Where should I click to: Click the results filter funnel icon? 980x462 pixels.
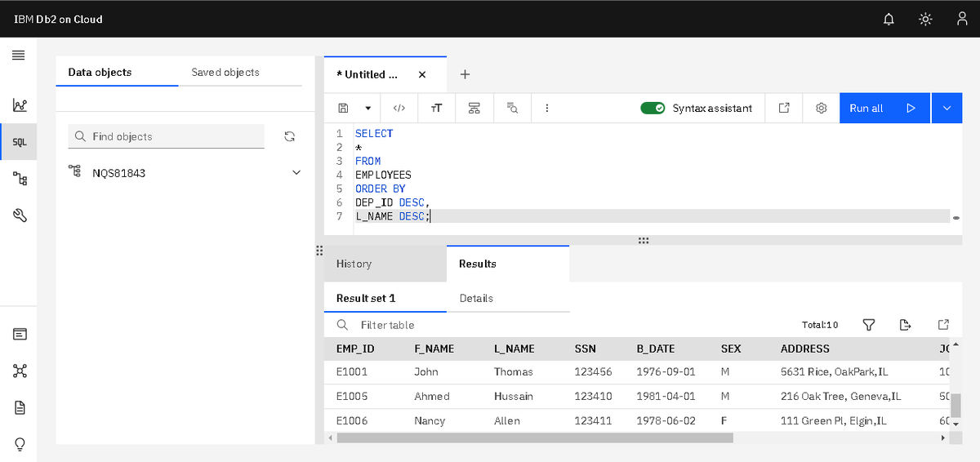coord(869,325)
